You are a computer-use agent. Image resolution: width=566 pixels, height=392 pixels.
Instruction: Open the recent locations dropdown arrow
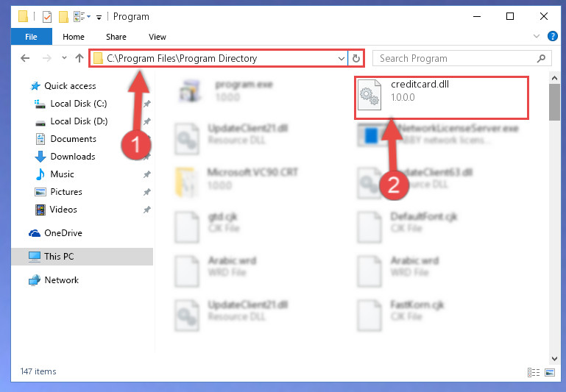64,57
